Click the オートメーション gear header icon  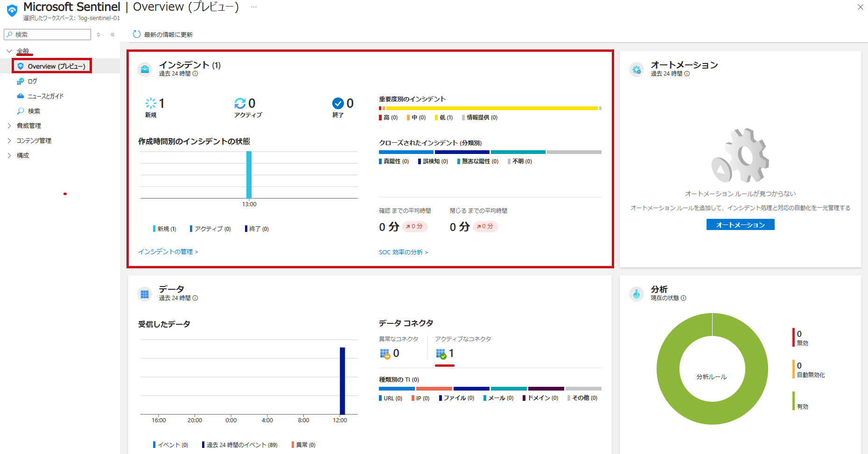pyautogui.click(x=637, y=69)
